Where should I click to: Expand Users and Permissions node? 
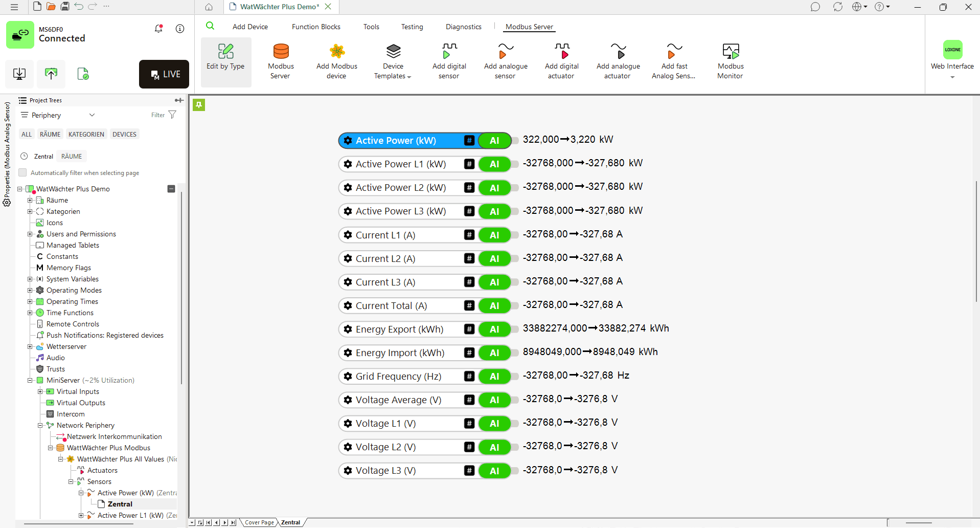tap(30, 234)
